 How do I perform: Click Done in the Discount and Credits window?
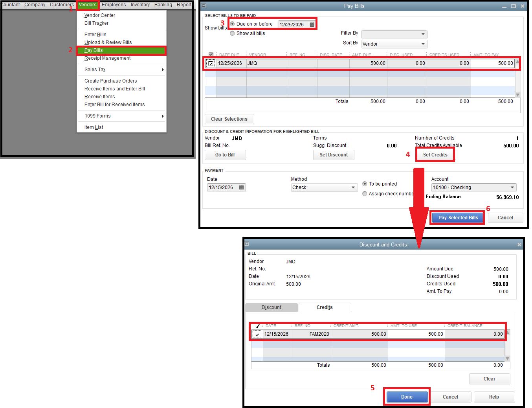pyautogui.click(x=407, y=397)
